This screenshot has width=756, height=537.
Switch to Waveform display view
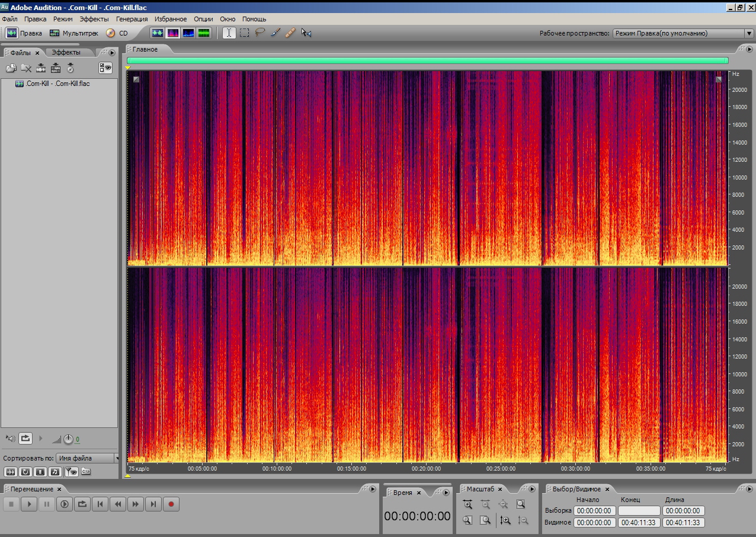[x=158, y=33]
